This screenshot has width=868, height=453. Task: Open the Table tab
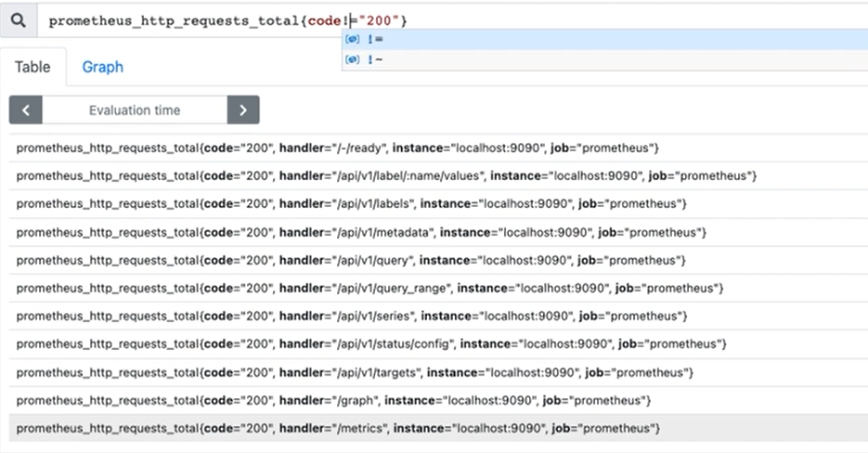[32, 67]
